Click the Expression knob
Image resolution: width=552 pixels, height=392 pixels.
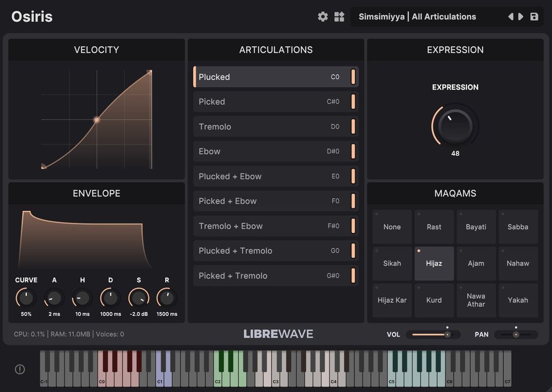[x=455, y=125]
